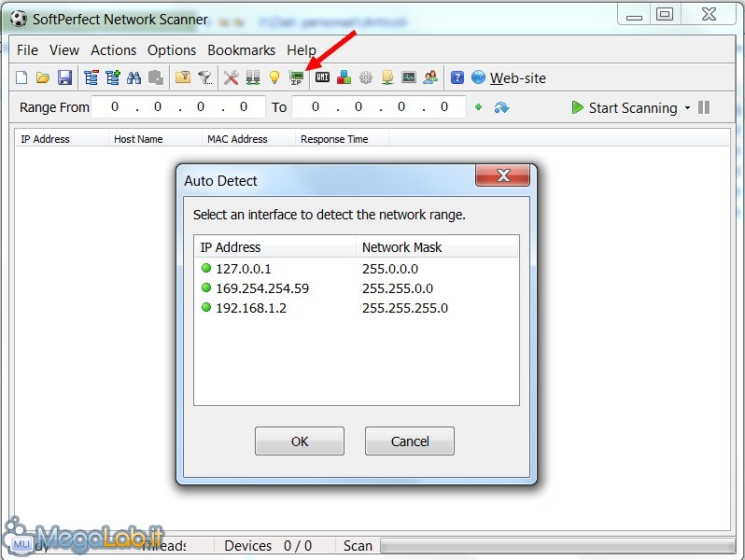Click the Save floppy disk icon
This screenshot has width=745, height=560.
pyautogui.click(x=64, y=77)
